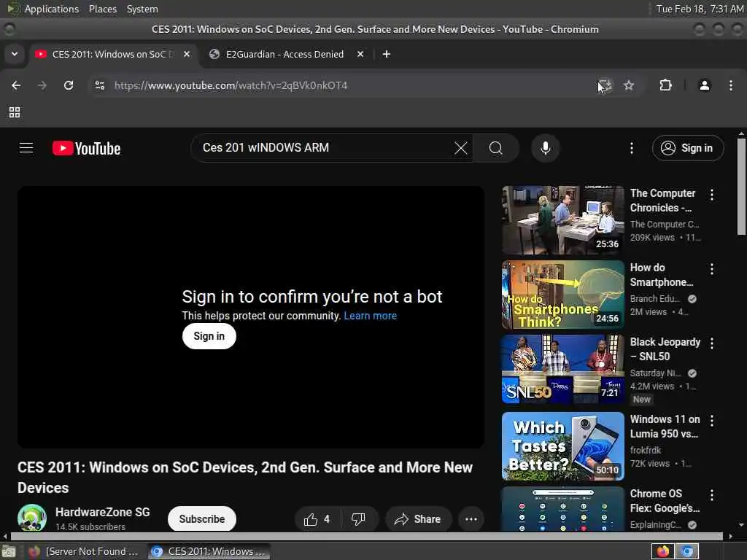Viewport: 747px width, 560px height.
Task: Click the browser back arrow
Action: pos(16,85)
